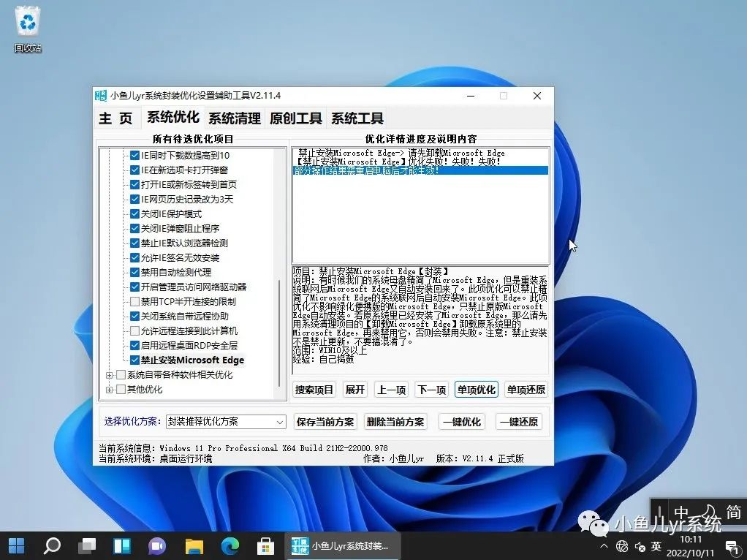
Task: Toggle IE网页历史记录改为3天 checkbox
Action: (x=134, y=200)
